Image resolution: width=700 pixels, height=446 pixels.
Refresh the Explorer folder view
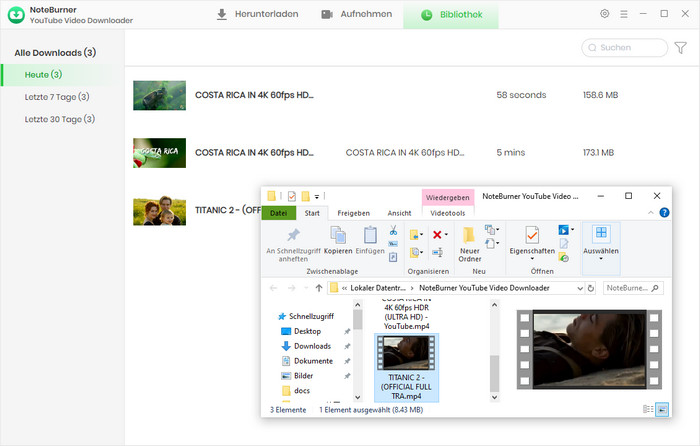(x=591, y=288)
